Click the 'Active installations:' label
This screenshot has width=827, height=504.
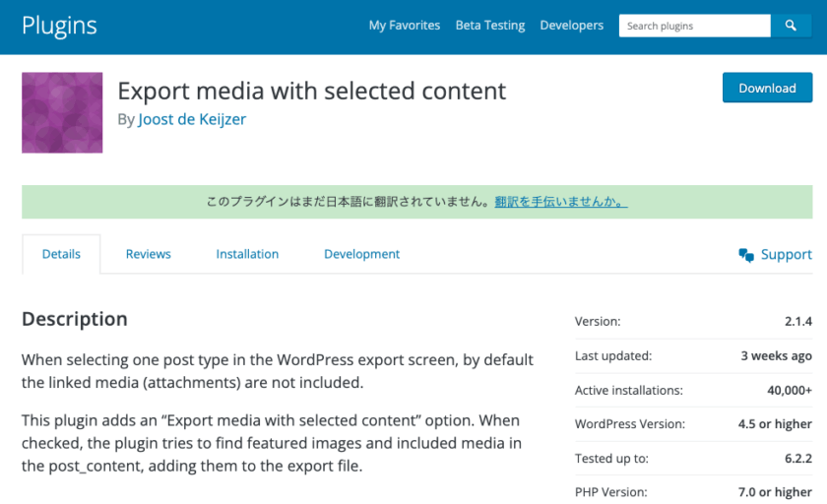tap(629, 390)
